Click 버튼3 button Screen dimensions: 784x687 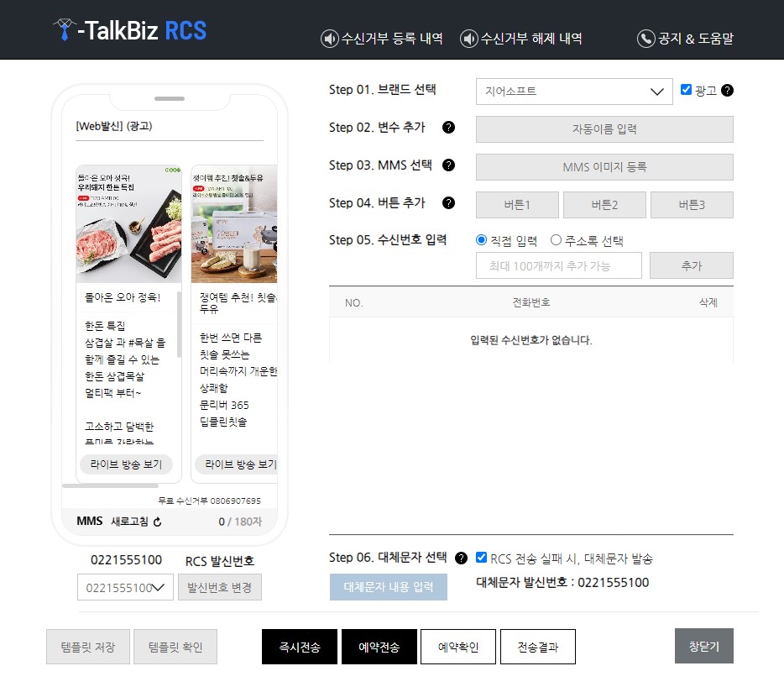[x=692, y=205]
